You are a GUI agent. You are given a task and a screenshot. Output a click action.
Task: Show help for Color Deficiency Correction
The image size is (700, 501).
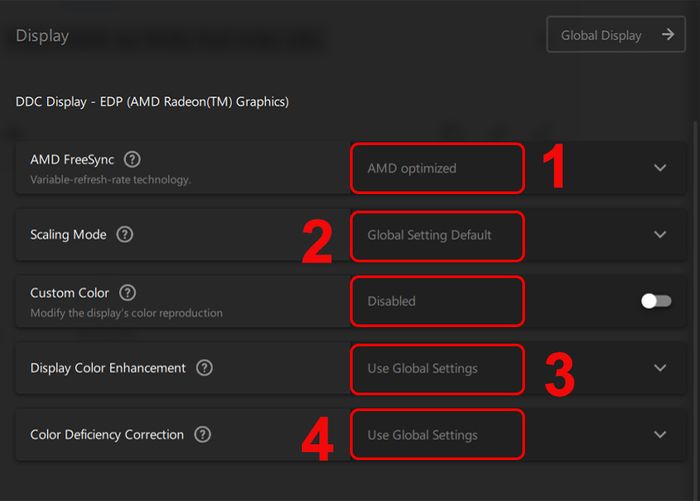[x=202, y=434]
